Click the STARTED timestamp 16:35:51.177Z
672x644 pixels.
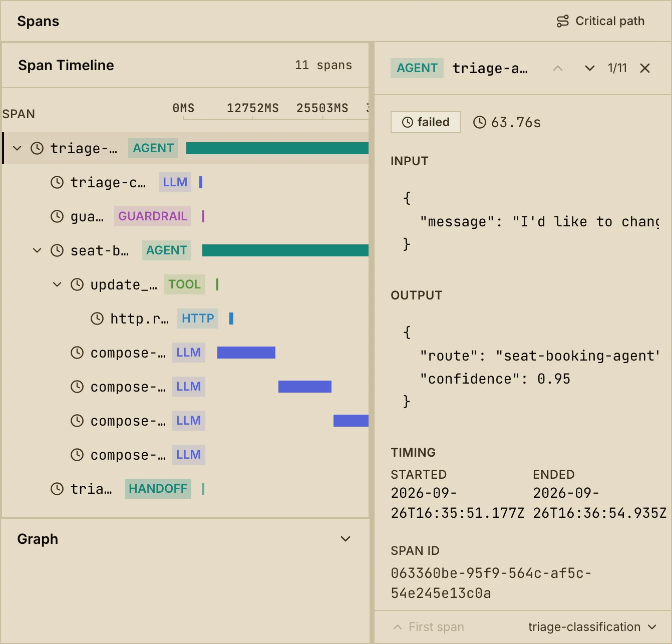click(x=457, y=503)
